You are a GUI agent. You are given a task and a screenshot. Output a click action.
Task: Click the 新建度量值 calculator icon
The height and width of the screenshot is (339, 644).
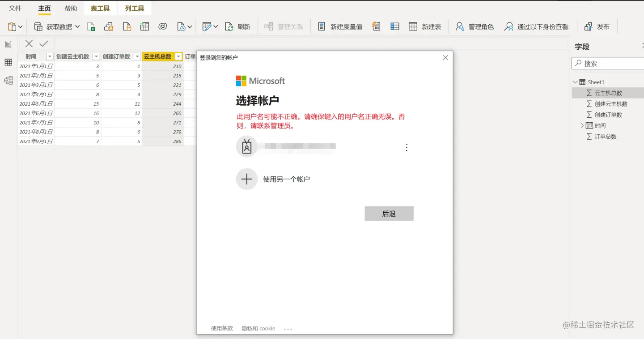(322, 27)
